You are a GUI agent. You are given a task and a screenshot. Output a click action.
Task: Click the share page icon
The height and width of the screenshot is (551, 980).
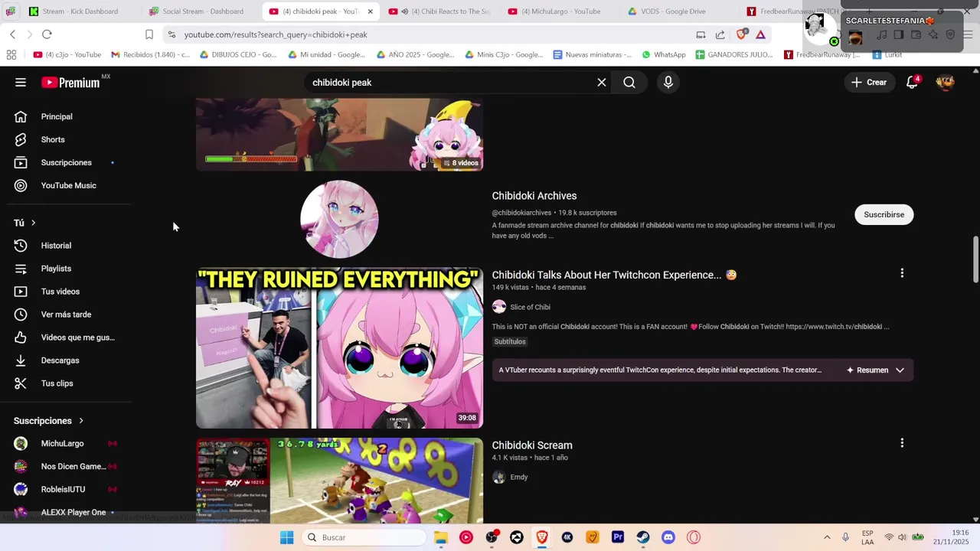coord(720,34)
